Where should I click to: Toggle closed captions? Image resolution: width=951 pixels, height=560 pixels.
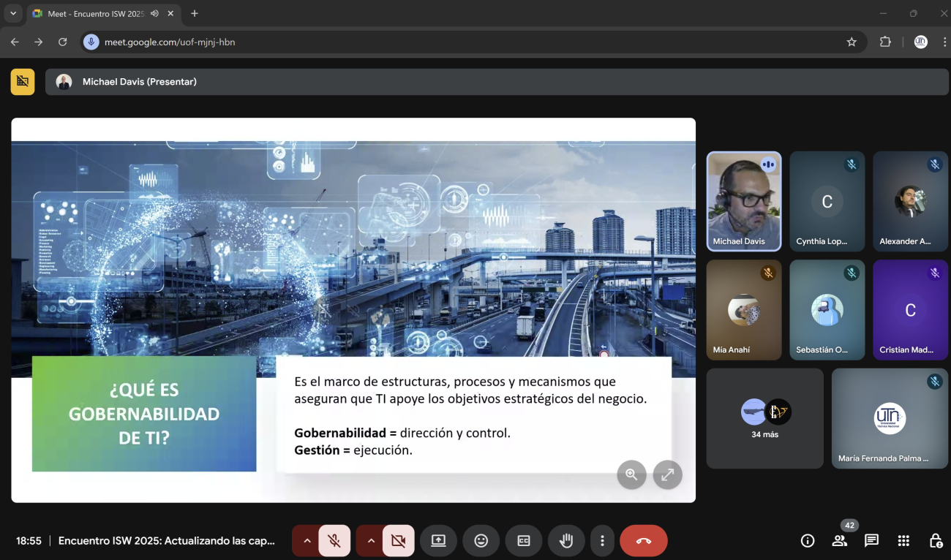pyautogui.click(x=524, y=541)
